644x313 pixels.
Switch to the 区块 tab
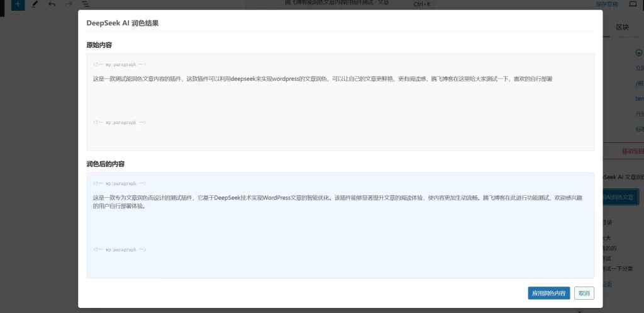tap(622, 27)
